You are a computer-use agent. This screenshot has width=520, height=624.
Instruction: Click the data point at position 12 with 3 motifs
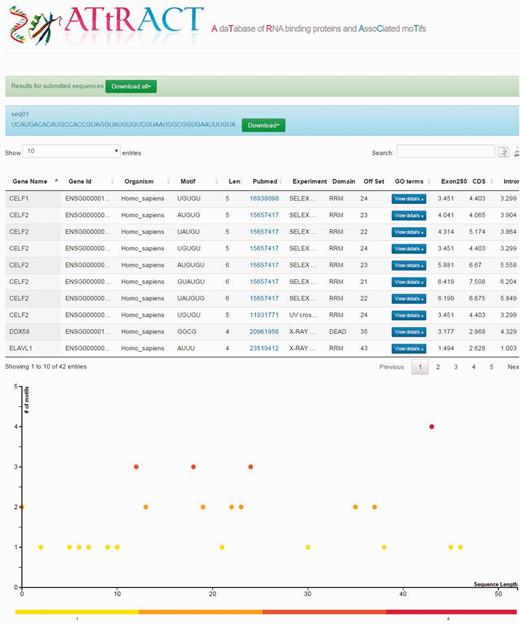click(x=136, y=467)
